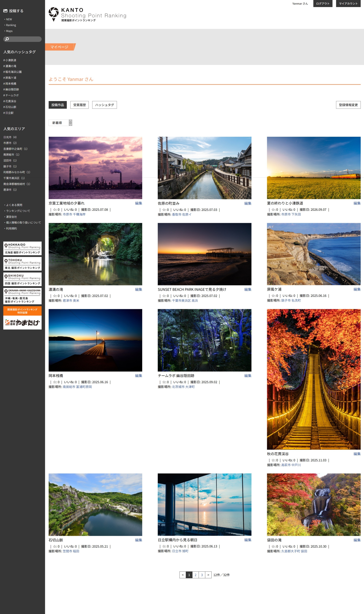Click the 登録情報変更 button
Viewport: 364px width, 614px height.
coord(348,105)
